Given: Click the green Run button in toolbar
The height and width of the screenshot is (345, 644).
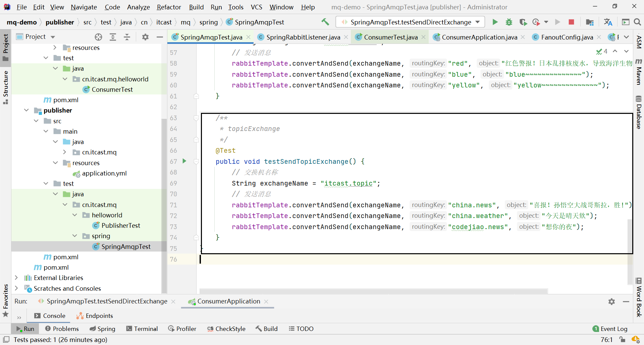Looking at the screenshot, I should click(495, 22).
